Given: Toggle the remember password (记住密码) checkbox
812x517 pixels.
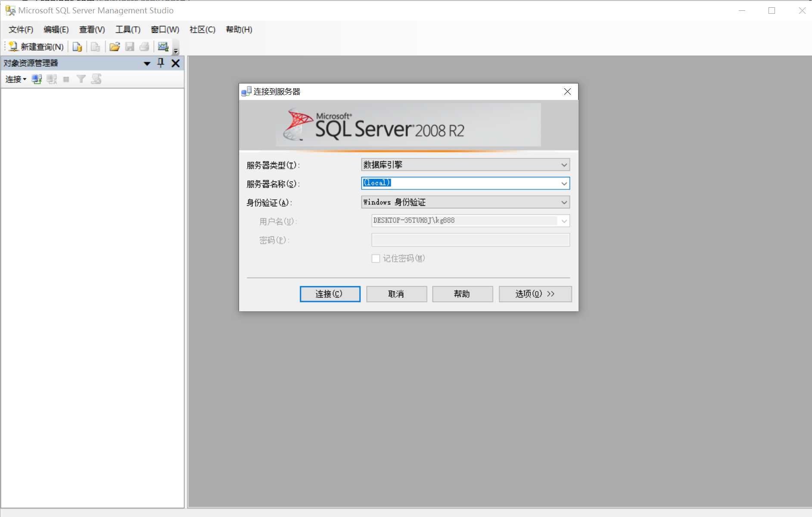Looking at the screenshot, I should click(x=376, y=258).
